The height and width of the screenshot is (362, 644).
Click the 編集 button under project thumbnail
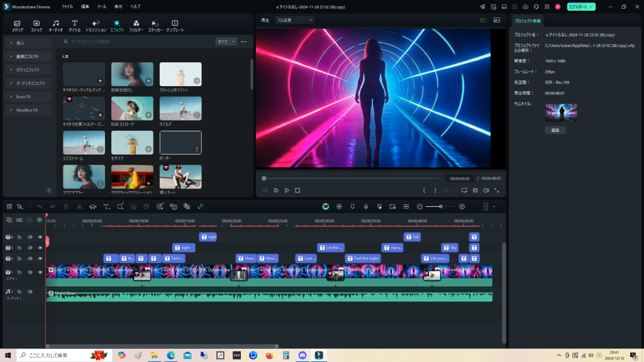(x=555, y=130)
